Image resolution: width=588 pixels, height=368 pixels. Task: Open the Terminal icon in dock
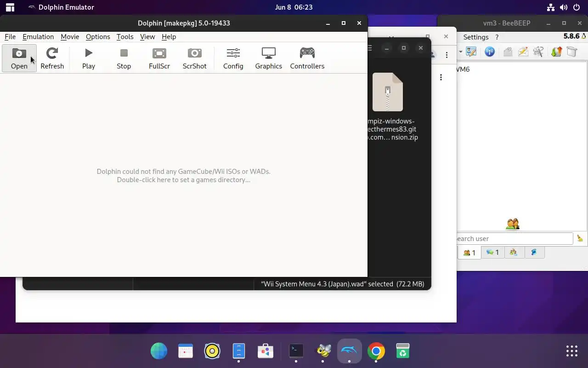coord(296,351)
